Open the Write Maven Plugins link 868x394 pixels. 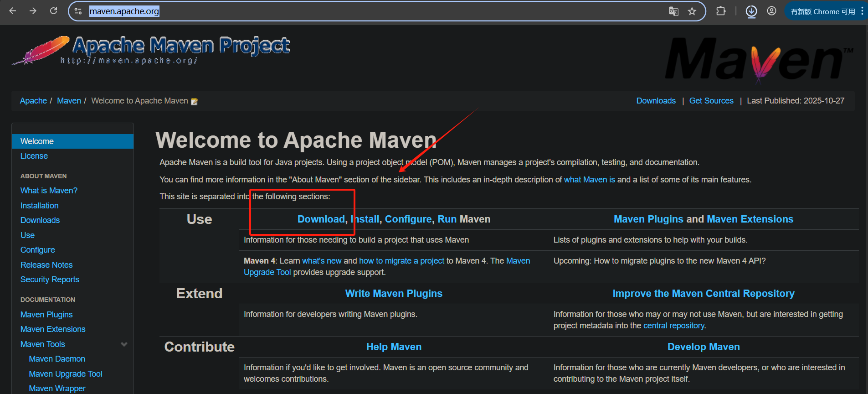pyautogui.click(x=394, y=294)
